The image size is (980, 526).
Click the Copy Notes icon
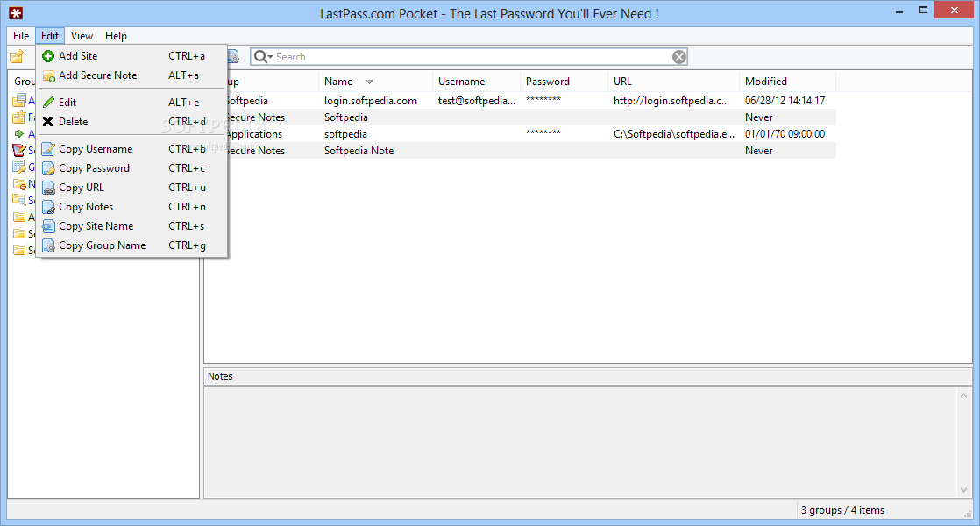[48, 208]
